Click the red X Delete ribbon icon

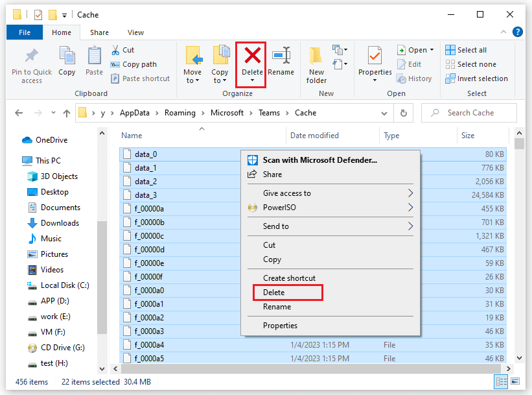252,55
